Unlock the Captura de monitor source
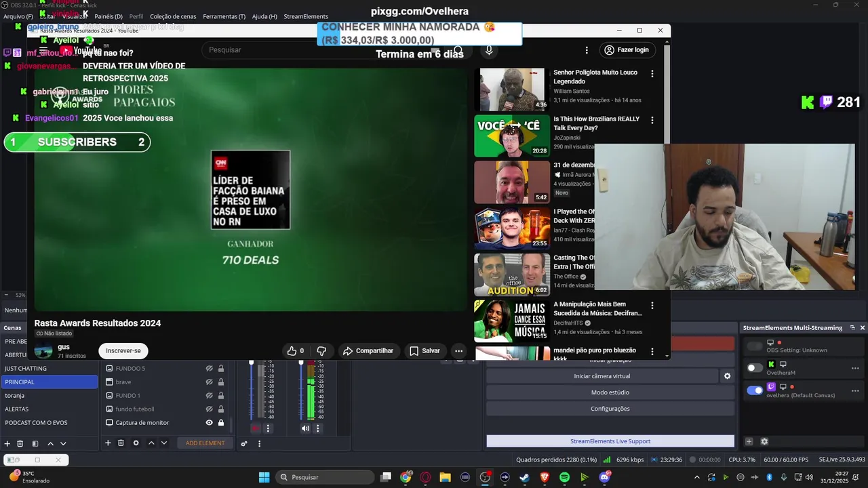Screen dimensions: 868x488 (x=220, y=423)
